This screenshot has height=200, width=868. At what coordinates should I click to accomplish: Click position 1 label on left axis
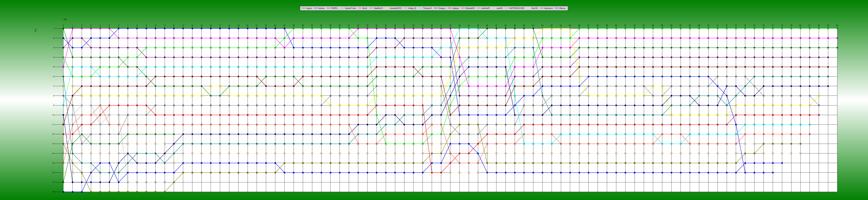pos(54,29)
